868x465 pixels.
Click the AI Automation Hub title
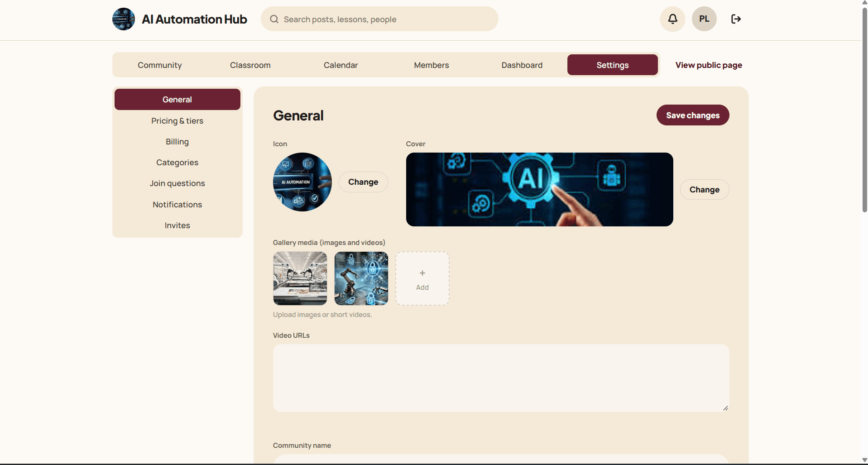point(195,19)
